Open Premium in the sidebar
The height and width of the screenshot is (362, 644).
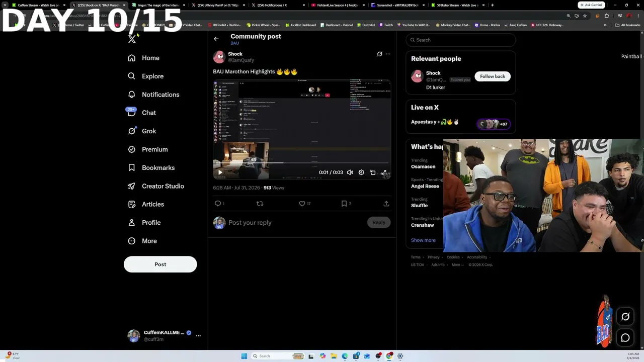click(147, 149)
